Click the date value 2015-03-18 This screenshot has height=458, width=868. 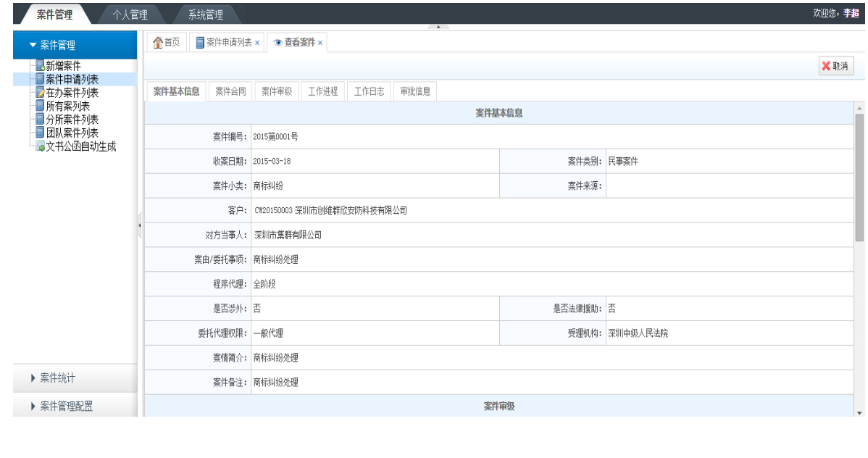[272, 161]
